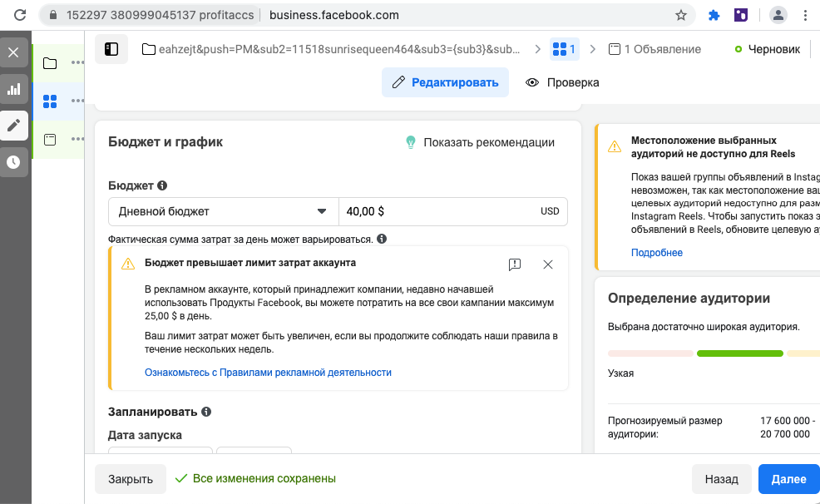The image size is (820, 504).
Task: Select the campaign folder icon in sidebar
Action: (50, 63)
